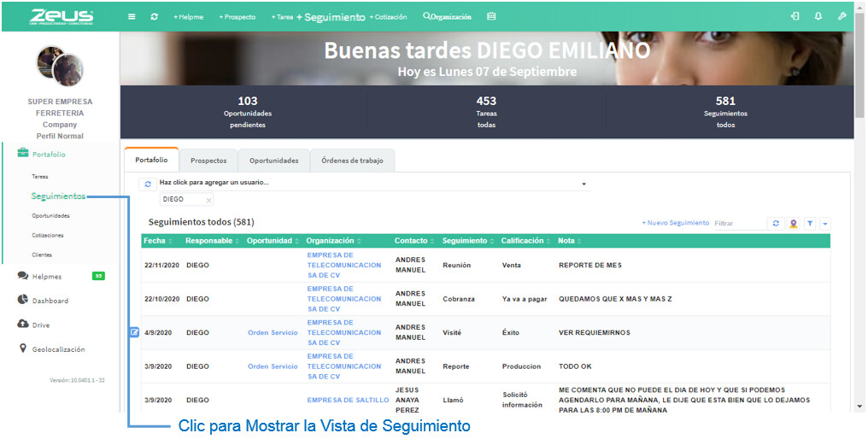
Task: Click + Seguimiento in top bar
Action: 331,17
